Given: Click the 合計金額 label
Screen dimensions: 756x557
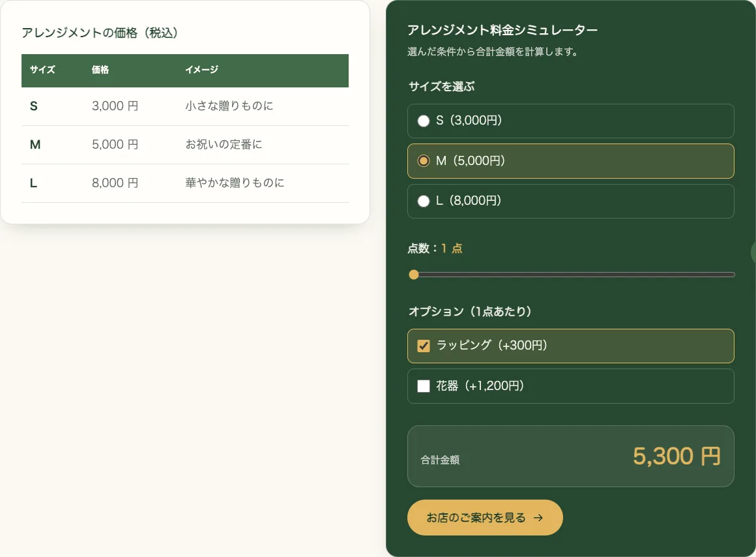Looking at the screenshot, I should [x=440, y=460].
